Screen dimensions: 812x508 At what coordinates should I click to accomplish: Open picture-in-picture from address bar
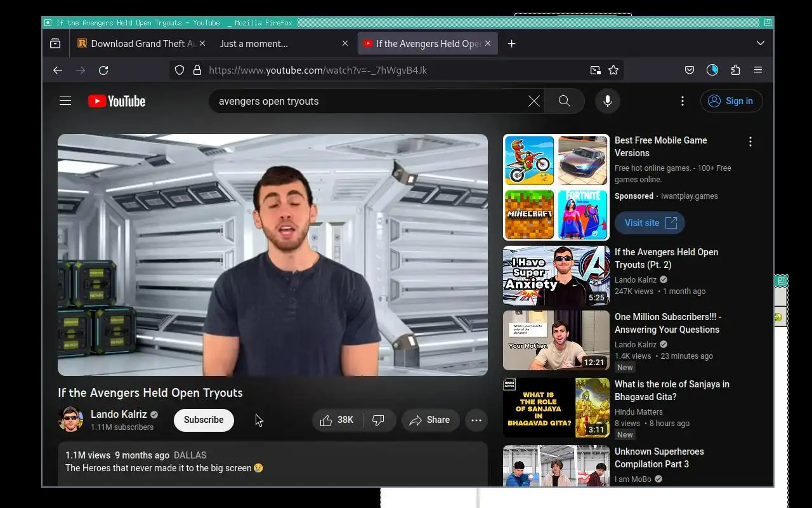595,70
